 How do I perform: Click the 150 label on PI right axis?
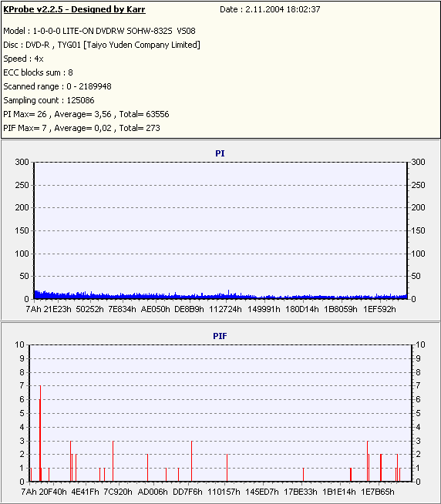[x=418, y=230]
